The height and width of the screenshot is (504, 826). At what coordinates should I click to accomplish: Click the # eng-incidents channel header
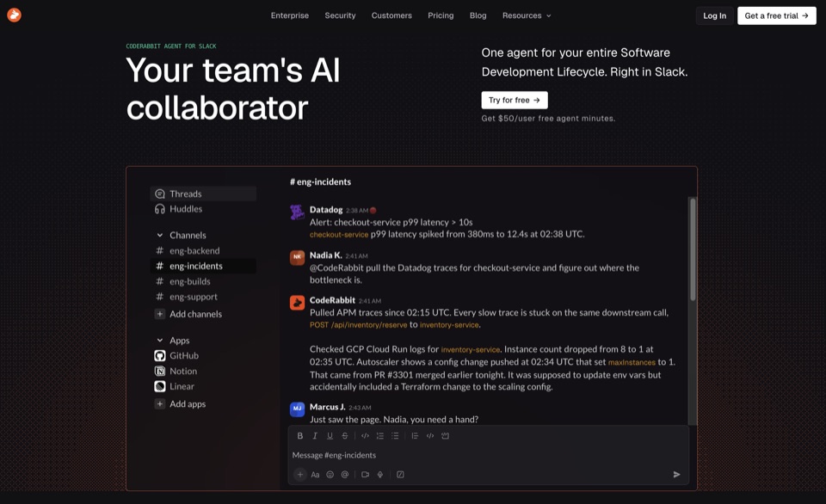[x=320, y=181]
